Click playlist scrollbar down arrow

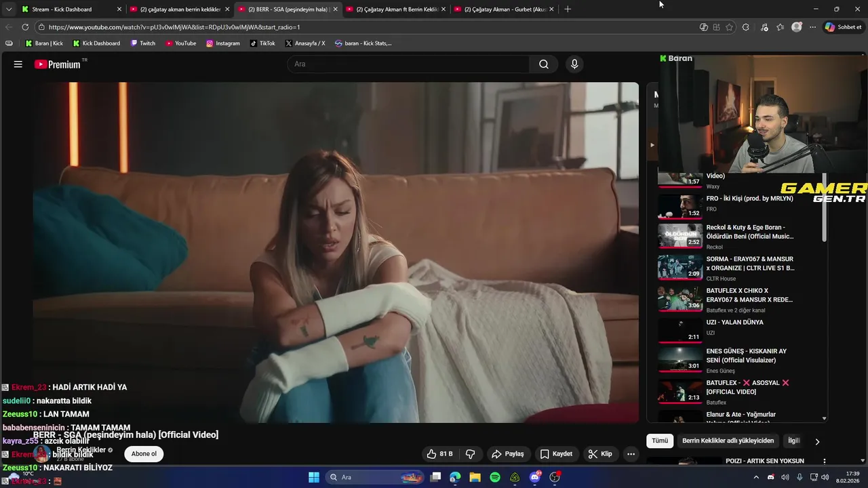tap(825, 419)
